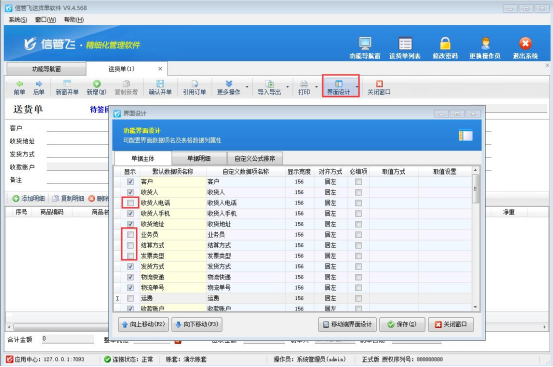This screenshot has width=553, height=367.
Task: Expand the 更多操作 dropdown arrow
Action: [247, 87]
